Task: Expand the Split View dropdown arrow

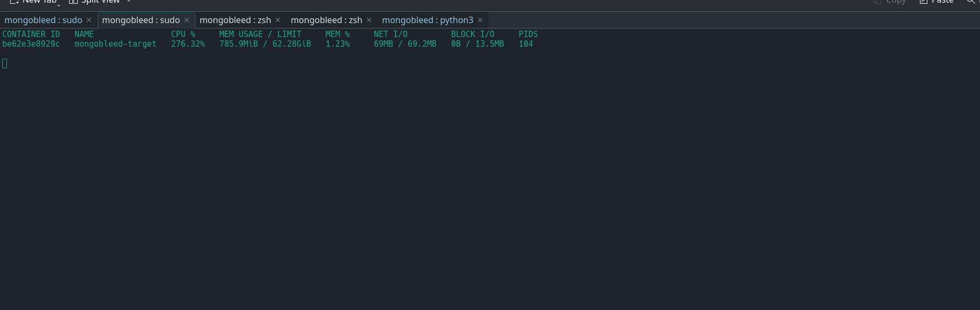Action: [129, 2]
